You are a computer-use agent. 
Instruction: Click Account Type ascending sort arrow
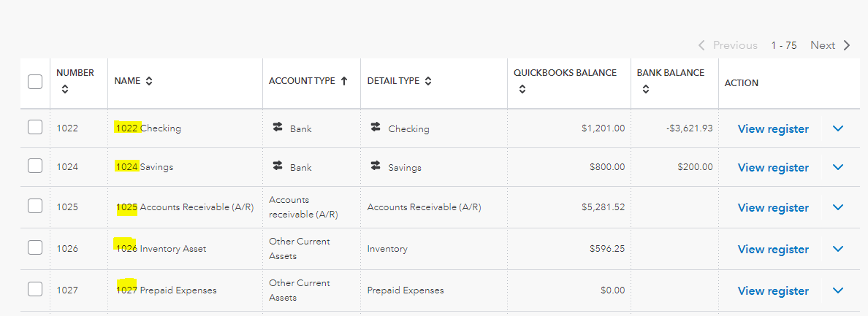(x=344, y=82)
